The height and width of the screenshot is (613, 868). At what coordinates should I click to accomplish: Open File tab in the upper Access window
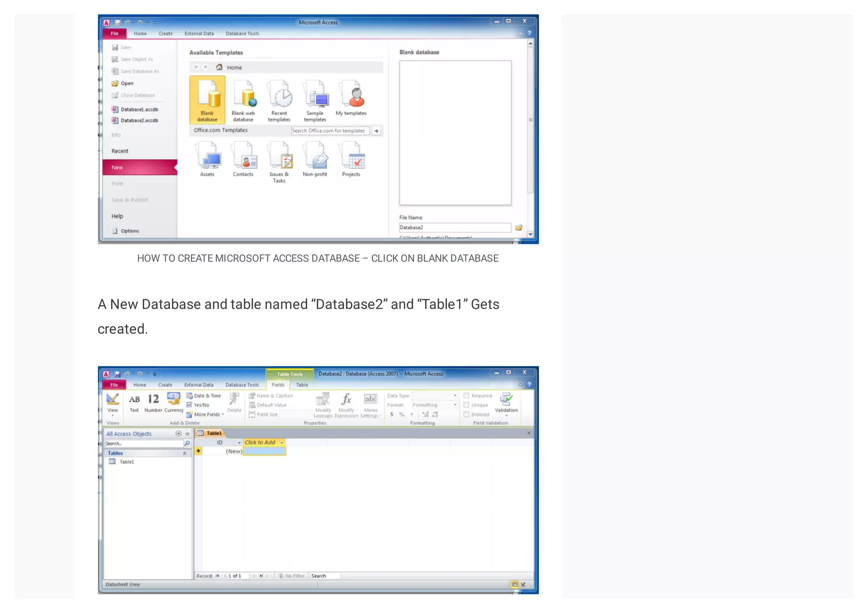(114, 33)
